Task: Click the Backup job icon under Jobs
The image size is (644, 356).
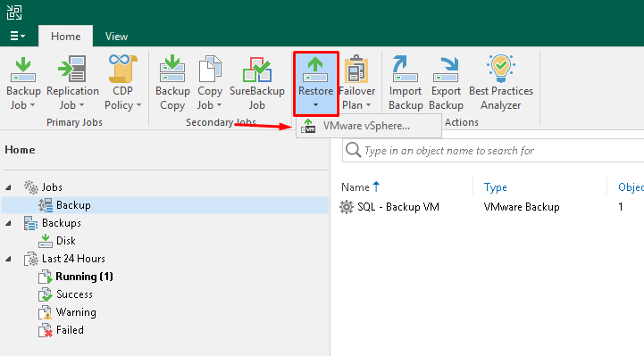Action: (x=46, y=205)
